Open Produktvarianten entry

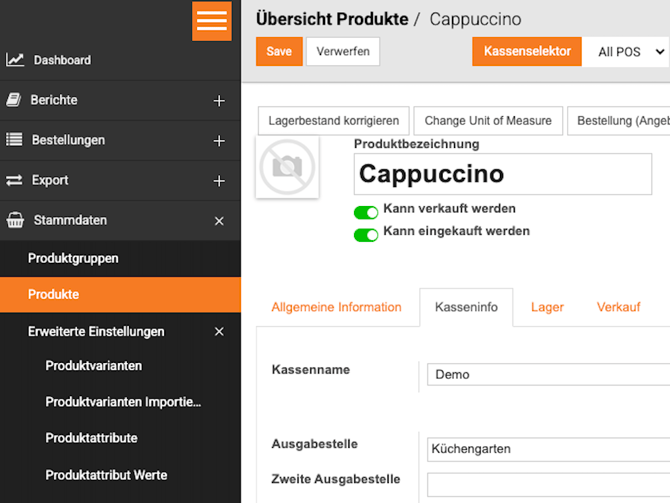94,366
